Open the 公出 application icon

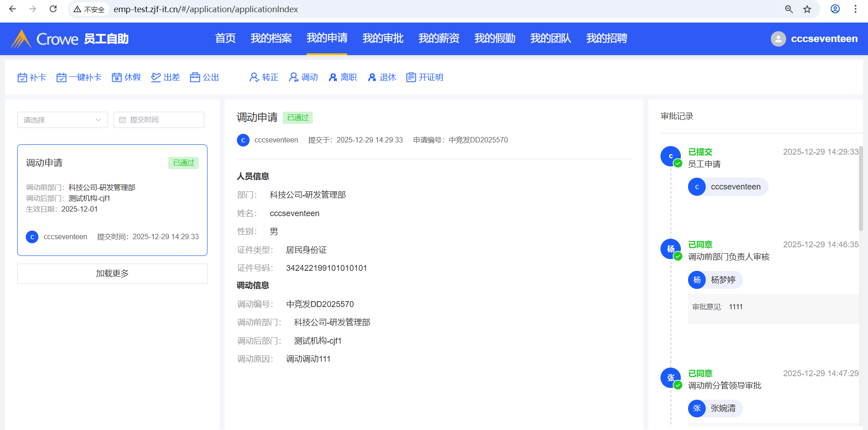click(195, 78)
